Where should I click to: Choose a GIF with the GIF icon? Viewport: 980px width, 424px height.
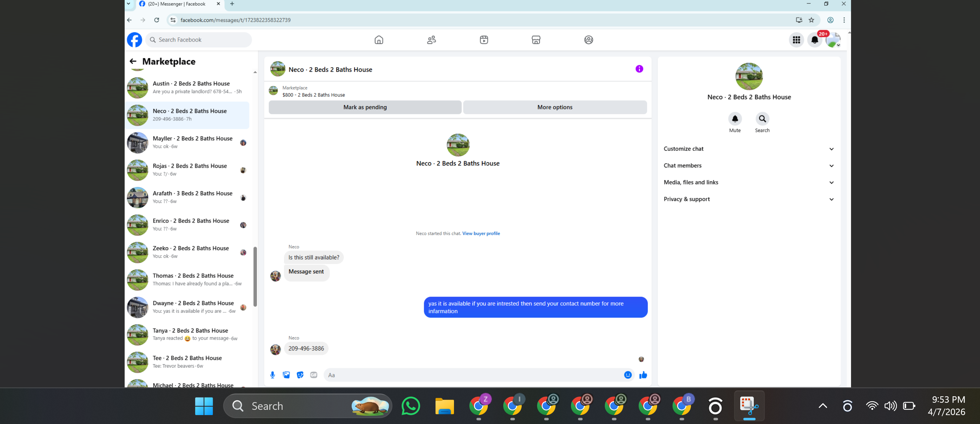[x=314, y=375]
